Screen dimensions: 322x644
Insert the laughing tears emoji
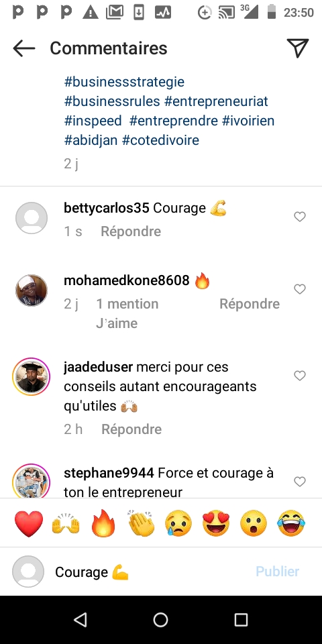291,523
